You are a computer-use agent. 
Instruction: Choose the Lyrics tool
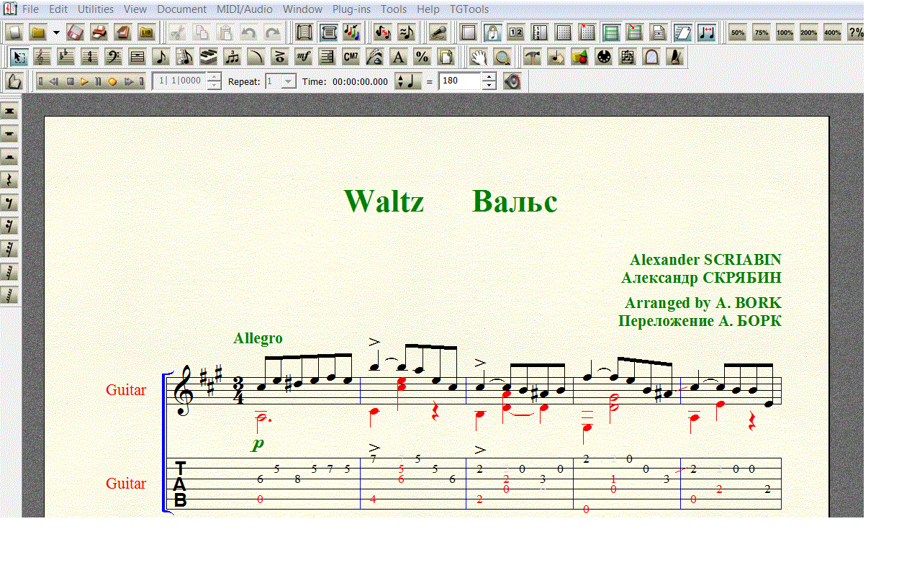point(374,57)
